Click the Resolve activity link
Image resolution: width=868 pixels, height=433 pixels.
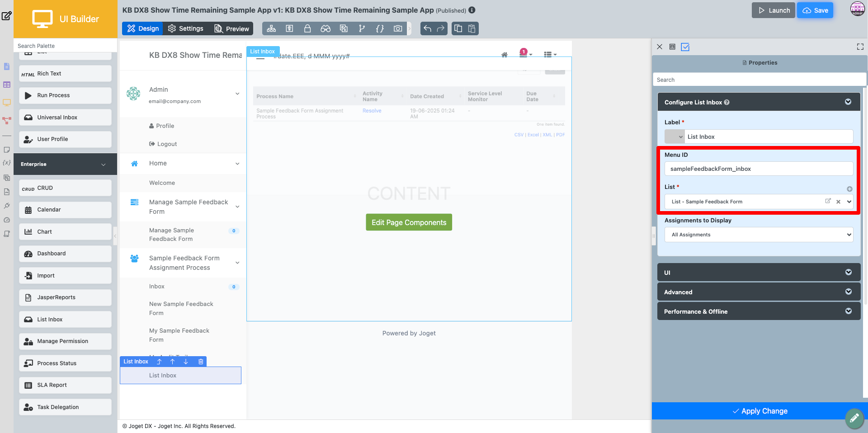coord(372,111)
